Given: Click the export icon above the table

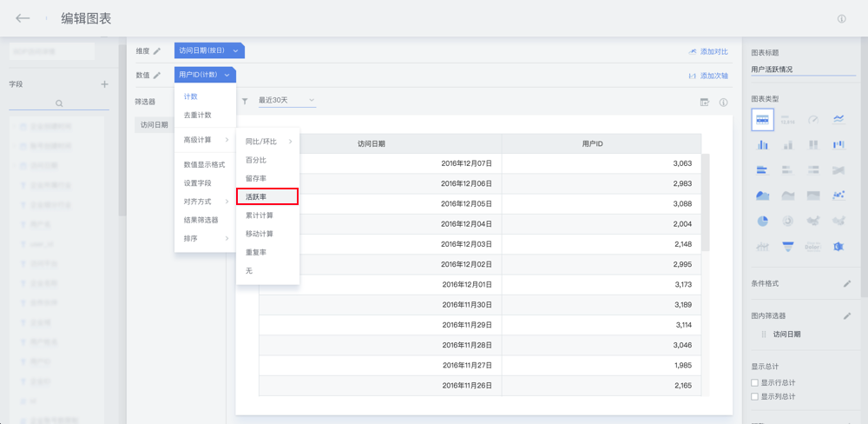Looking at the screenshot, I should coord(704,102).
